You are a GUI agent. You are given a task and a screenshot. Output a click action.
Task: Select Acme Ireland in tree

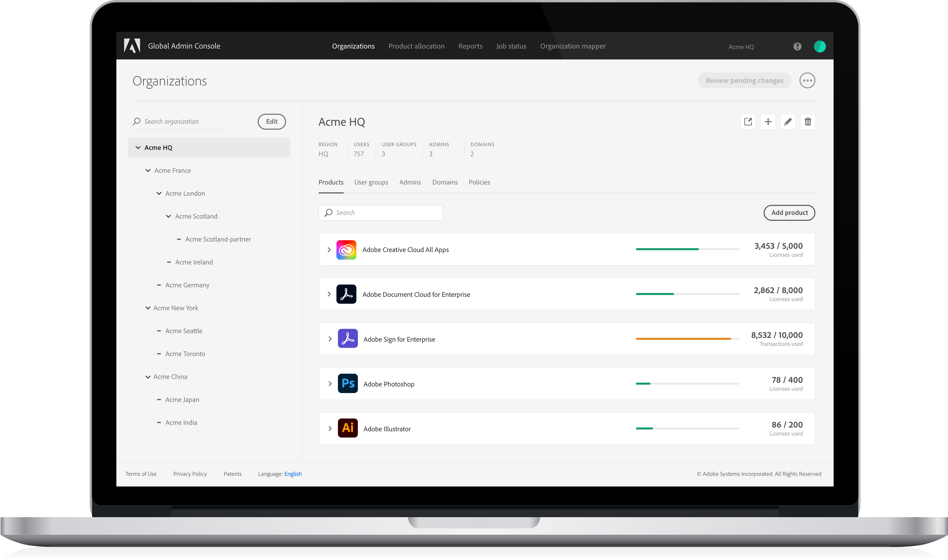tap(194, 262)
